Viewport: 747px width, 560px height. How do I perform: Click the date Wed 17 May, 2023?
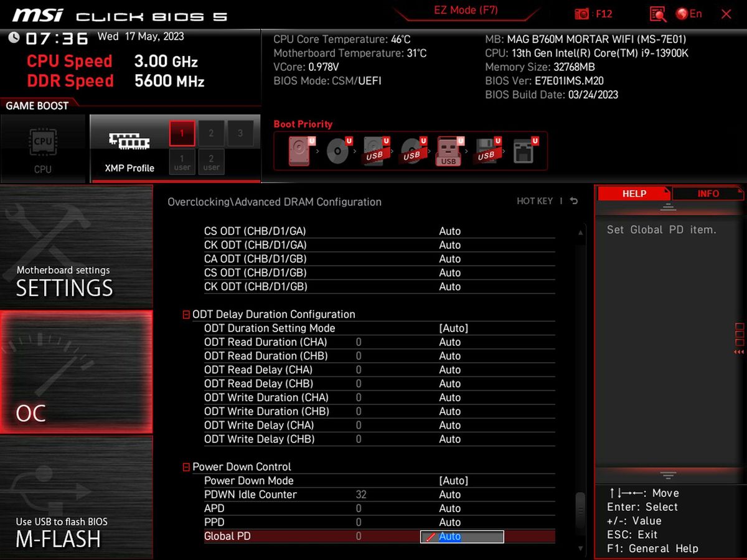click(x=141, y=36)
